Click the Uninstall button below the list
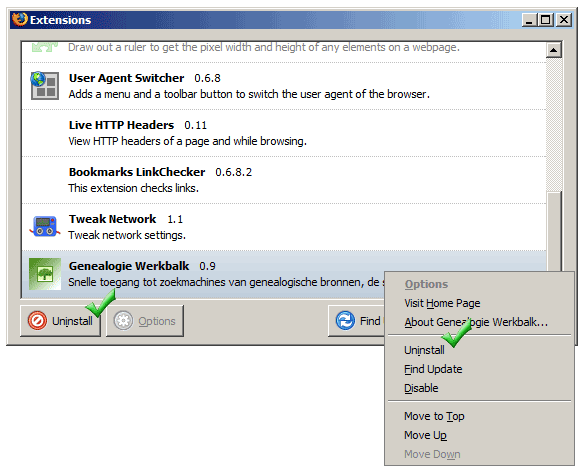Image resolution: width=587 pixels, height=475 pixels. tap(61, 321)
